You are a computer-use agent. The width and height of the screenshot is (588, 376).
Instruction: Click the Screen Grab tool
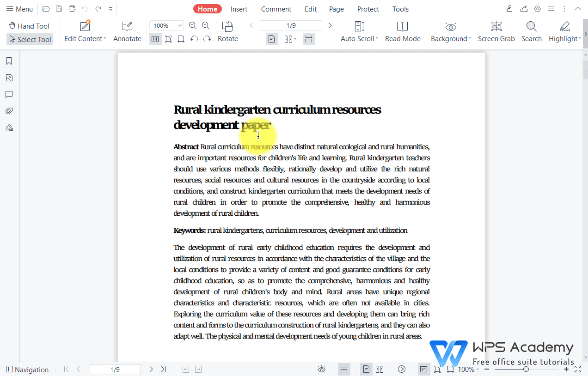(496, 31)
